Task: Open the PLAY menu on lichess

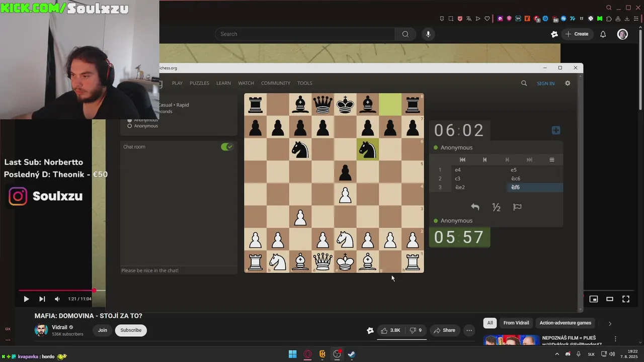Action: click(x=177, y=83)
